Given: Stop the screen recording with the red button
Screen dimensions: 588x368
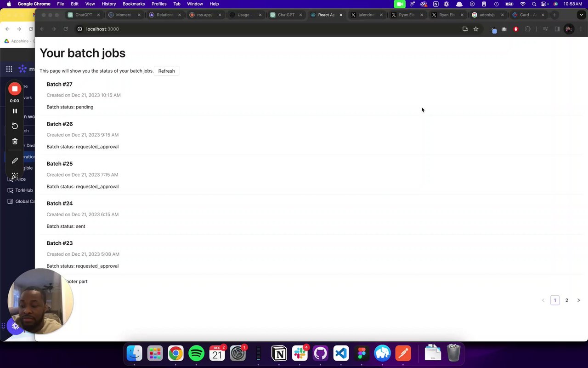Looking at the screenshot, I should [x=15, y=89].
